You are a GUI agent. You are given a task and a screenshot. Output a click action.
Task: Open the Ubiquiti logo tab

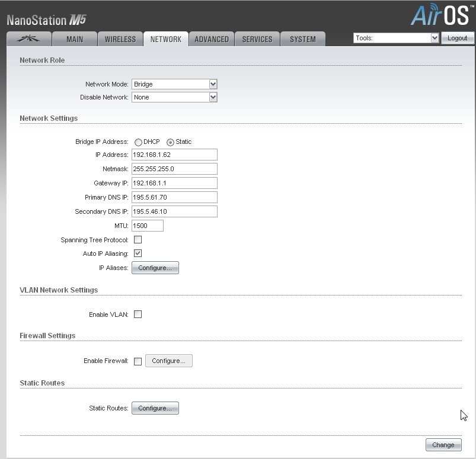28,39
